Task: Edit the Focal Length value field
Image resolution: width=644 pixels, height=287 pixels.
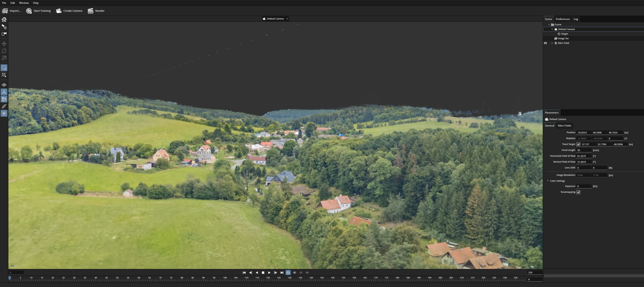Action: click(584, 150)
